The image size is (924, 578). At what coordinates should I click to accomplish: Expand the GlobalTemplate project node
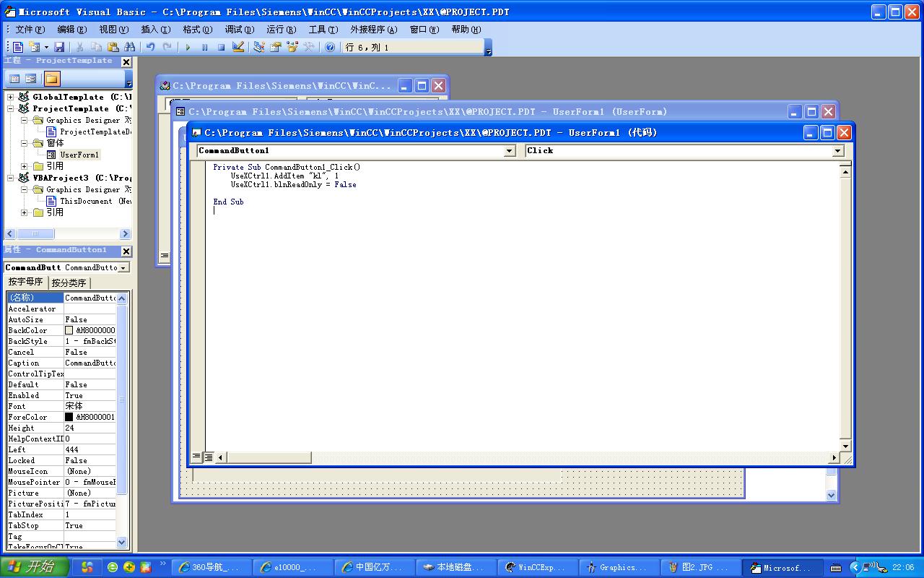coord(11,97)
